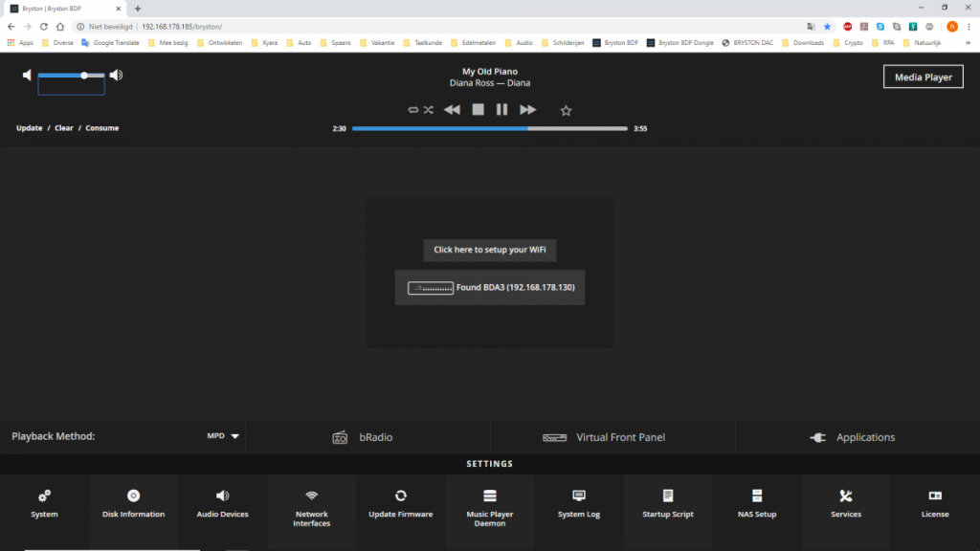Open the bRadio tab
The height and width of the screenshot is (551, 980).
pyautogui.click(x=368, y=437)
